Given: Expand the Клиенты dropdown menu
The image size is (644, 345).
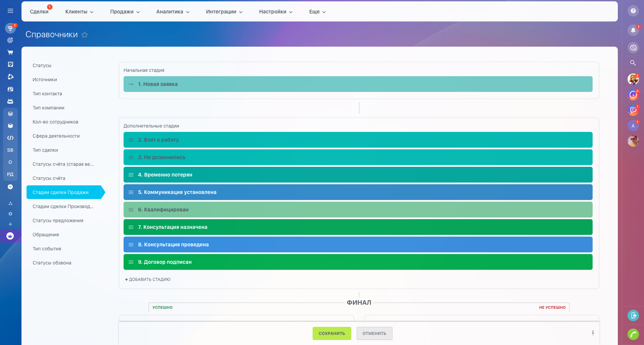Looking at the screenshot, I should (79, 12).
